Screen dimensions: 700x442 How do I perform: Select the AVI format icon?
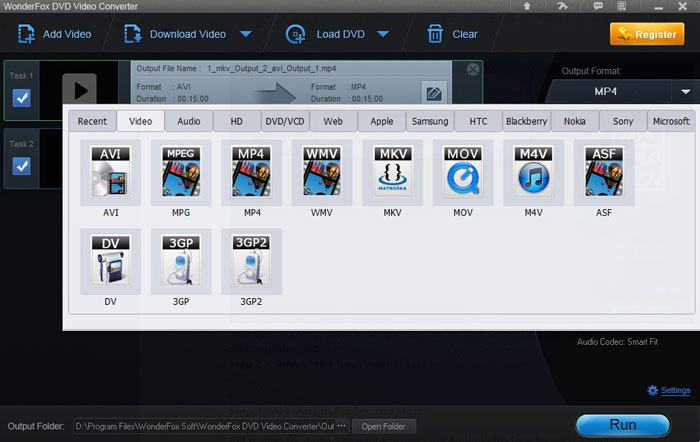[110, 172]
